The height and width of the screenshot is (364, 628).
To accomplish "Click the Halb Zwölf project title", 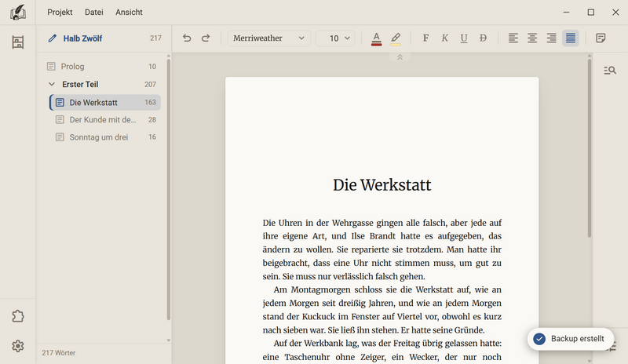I will pos(82,38).
